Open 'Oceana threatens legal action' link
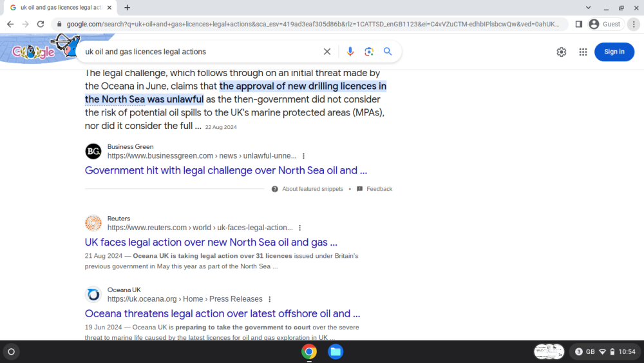This screenshot has height=363, width=644. pos(222,313)
